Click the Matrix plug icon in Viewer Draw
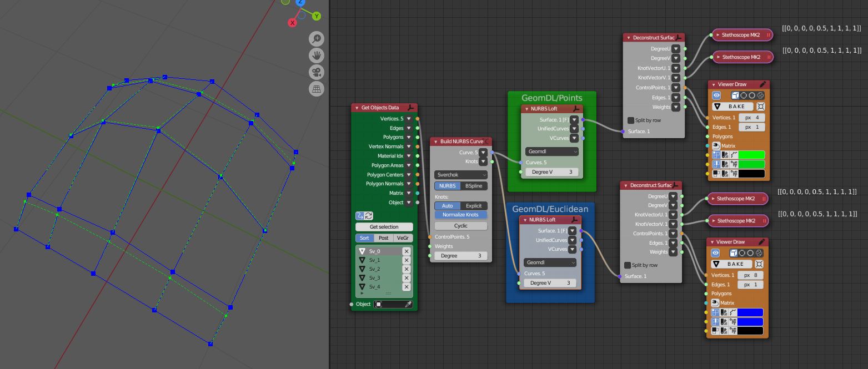868x369 pixels. click(x=716, y=145)
